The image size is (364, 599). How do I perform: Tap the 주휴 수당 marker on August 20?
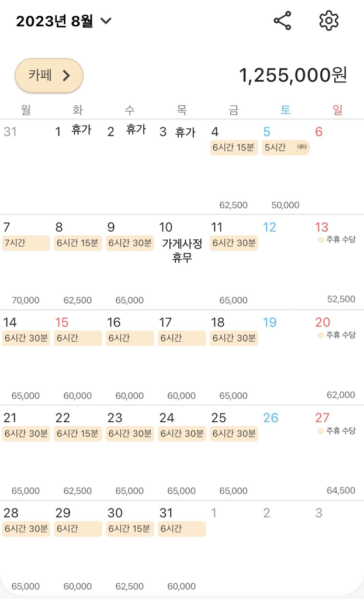pyautogui.click(x=337, y=335)
